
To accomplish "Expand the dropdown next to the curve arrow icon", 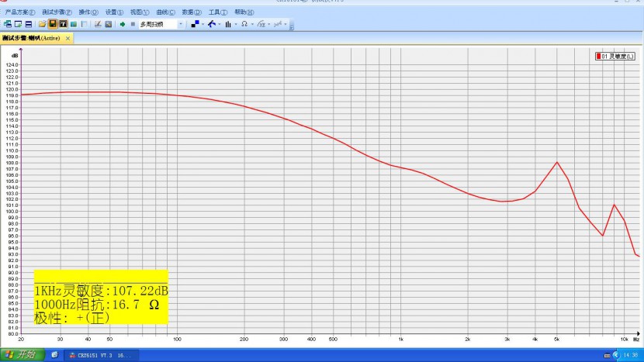I will (220, 24).
